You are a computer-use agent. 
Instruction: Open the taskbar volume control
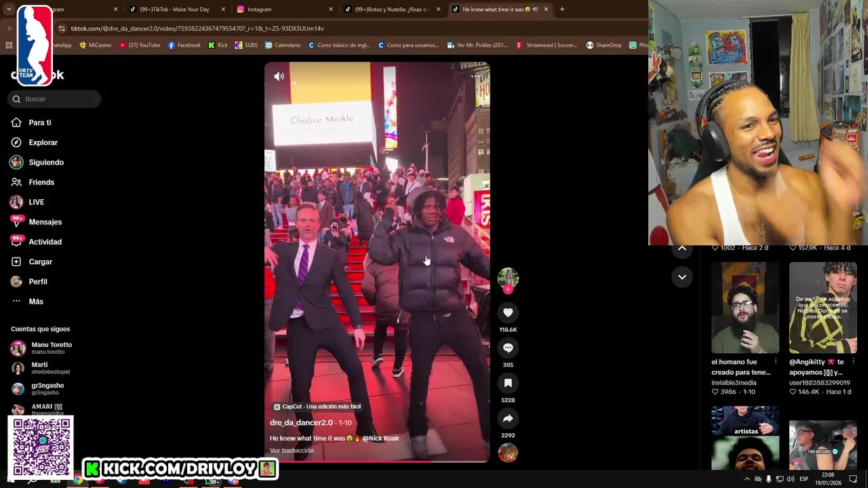point(790,479)
